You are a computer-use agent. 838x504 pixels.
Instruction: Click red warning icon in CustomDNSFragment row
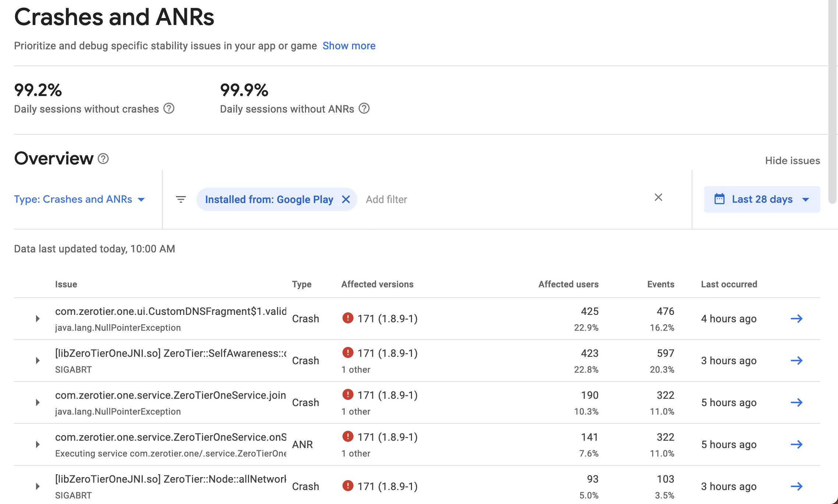[x=348, y=318]
